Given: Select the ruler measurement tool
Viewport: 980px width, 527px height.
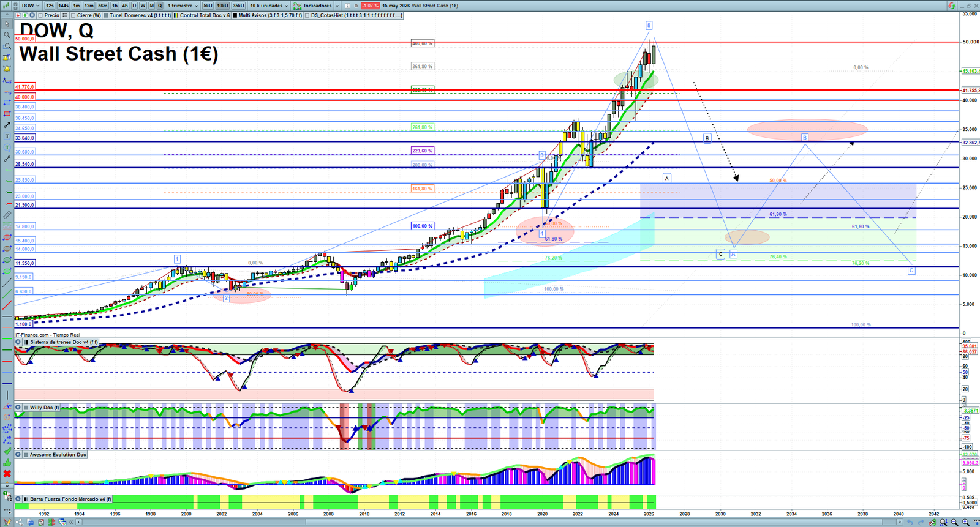Looking at the screenshot, I should pos(7,215).
